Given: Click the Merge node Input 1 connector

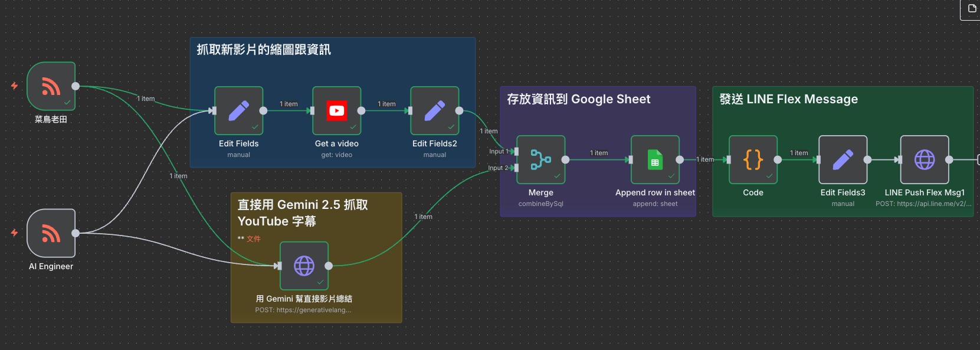Looking at the screenshot, I should click(516, 152).
